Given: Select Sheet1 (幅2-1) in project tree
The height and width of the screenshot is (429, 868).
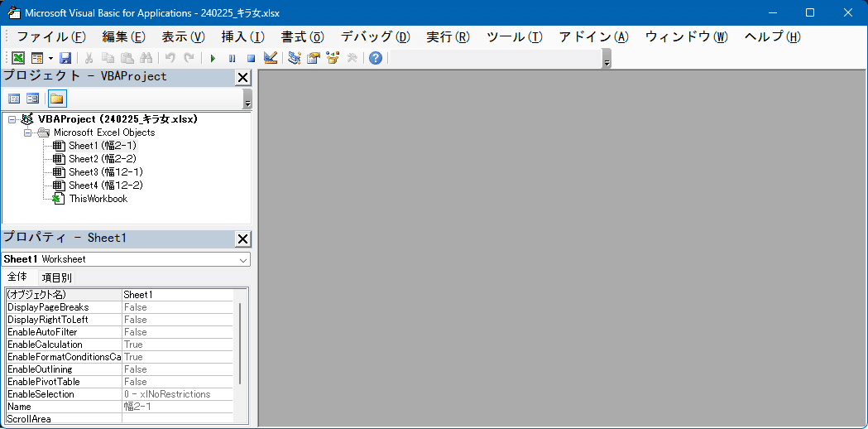Looking at the screenshot, I should 103,146.
